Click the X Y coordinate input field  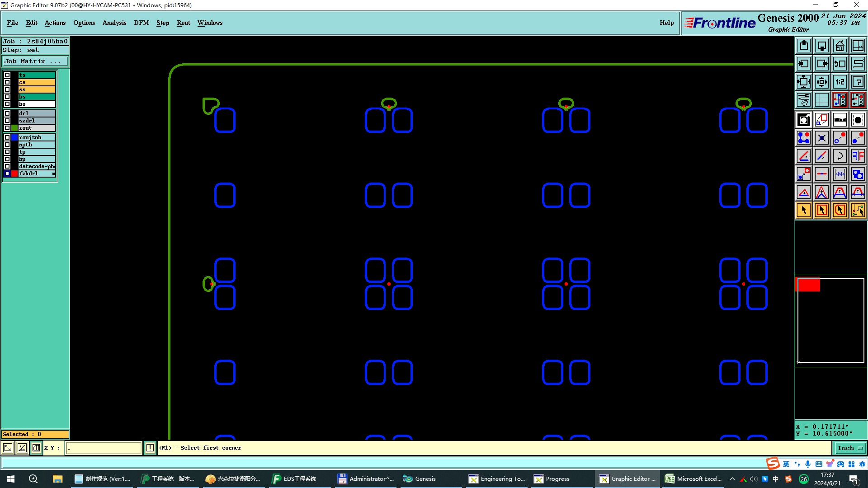click(104, 448)
